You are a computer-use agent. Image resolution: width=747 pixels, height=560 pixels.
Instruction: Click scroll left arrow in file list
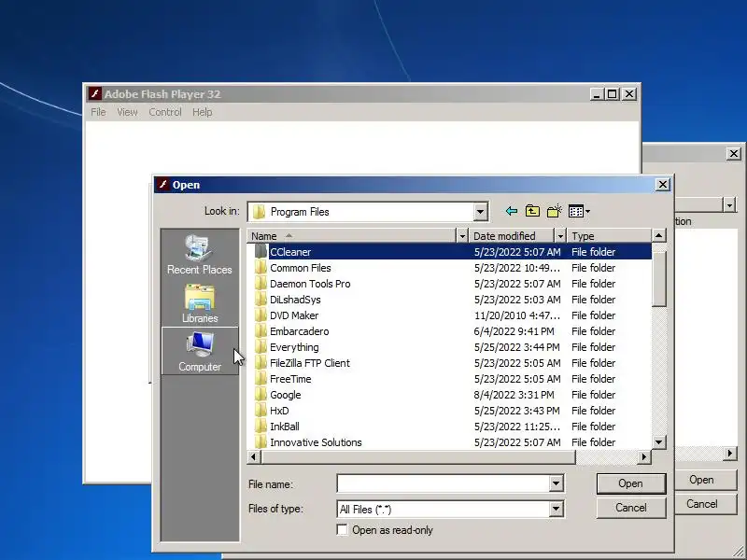254,456
